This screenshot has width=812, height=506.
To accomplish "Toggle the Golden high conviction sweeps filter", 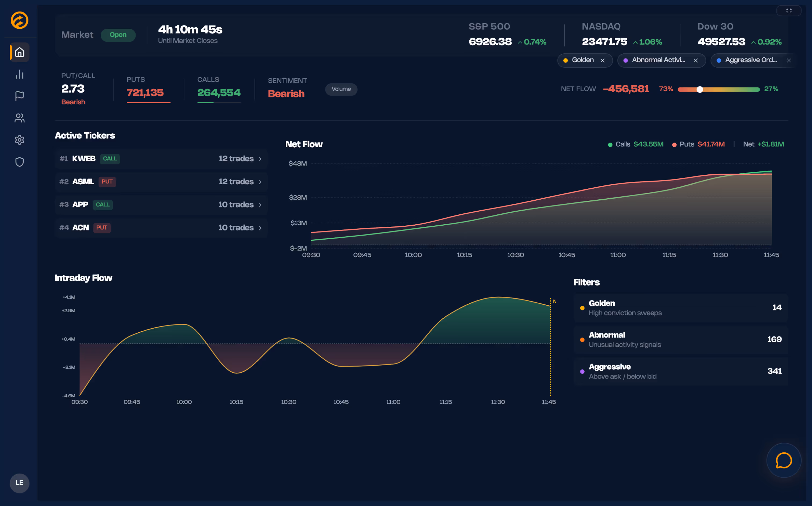I will [x=680, y=308].
